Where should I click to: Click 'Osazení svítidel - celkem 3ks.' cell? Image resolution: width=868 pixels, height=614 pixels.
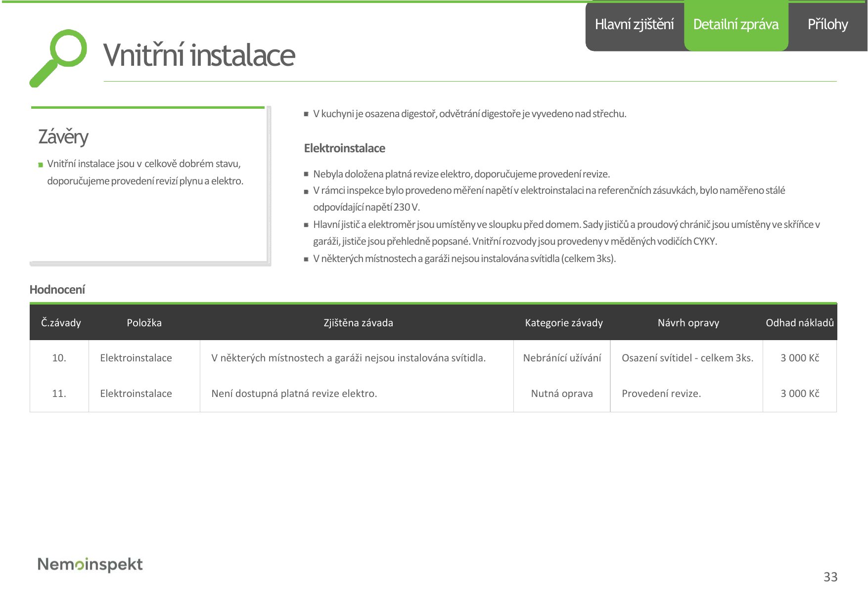[x=687, y=358]
